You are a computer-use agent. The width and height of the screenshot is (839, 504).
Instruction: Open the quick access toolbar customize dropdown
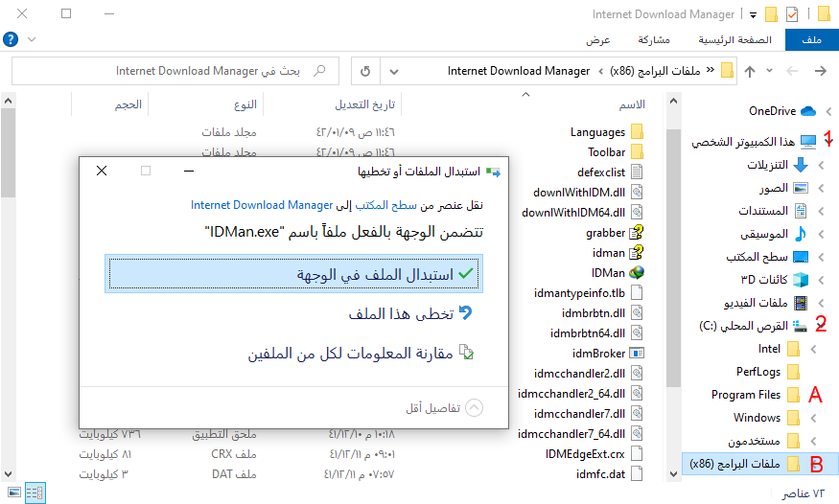[x=753, y=15]
